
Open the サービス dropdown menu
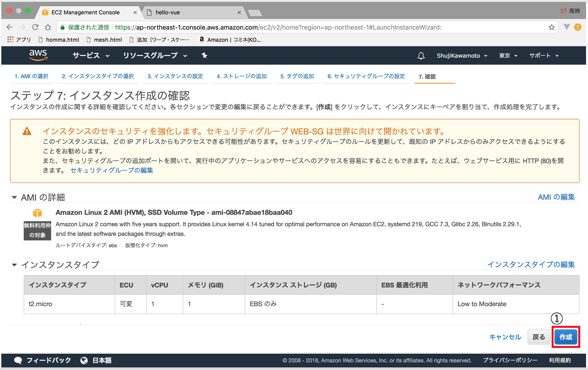(91, 55)
